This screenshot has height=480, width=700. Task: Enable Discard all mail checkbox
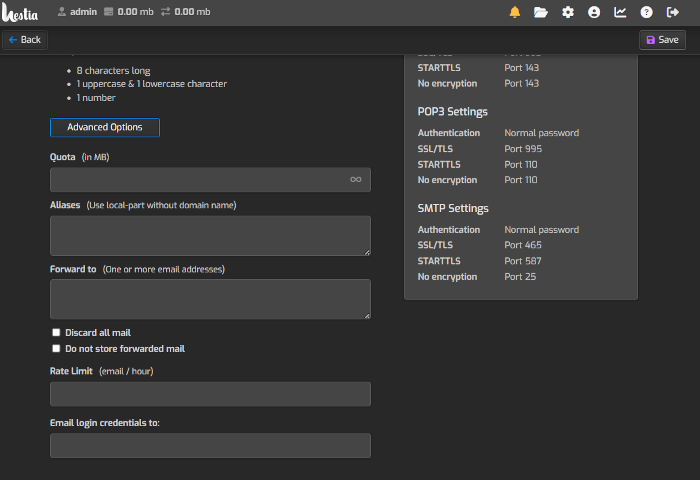[x=57, y=333]
